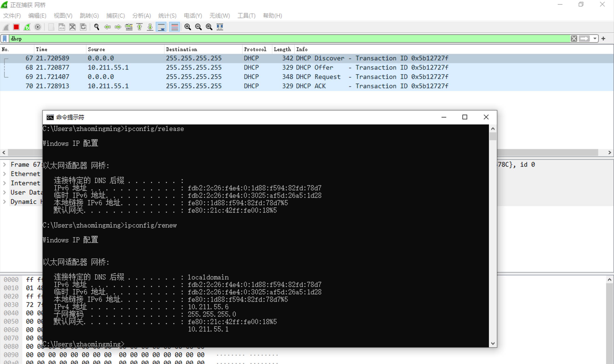614x364 pixels.
Task: Stop the running packet capture
Action: [16, 27]
